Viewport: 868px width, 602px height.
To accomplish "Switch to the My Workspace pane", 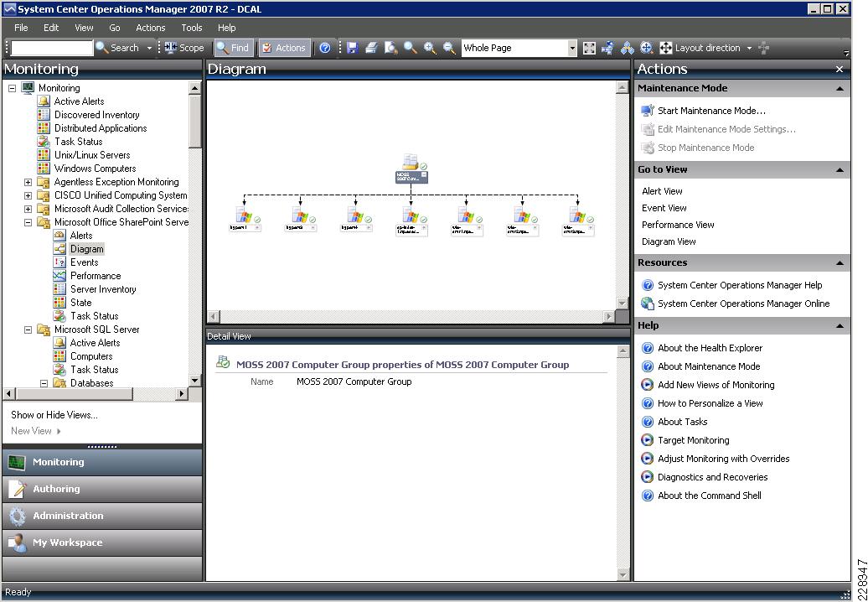I will coord(102,542).
